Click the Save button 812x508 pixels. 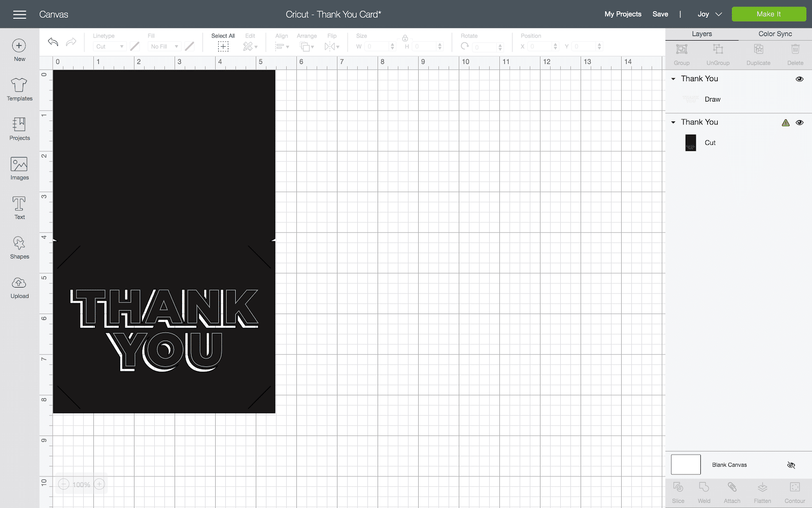(660, 14)
